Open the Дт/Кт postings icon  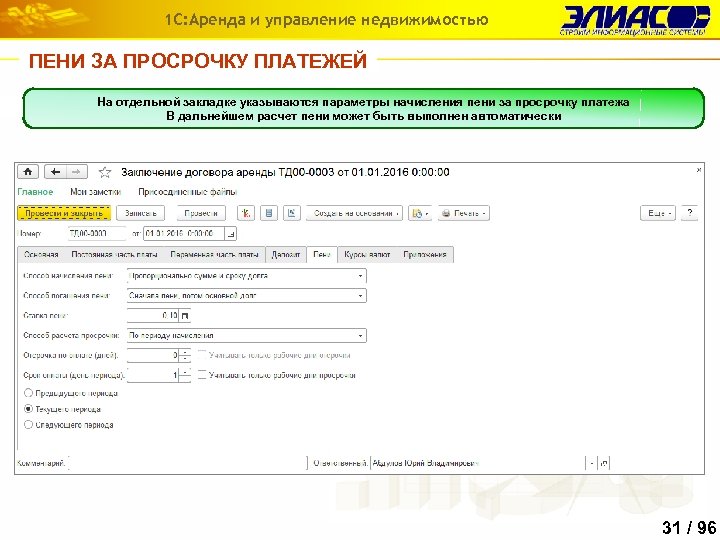[x=246, y=213]
